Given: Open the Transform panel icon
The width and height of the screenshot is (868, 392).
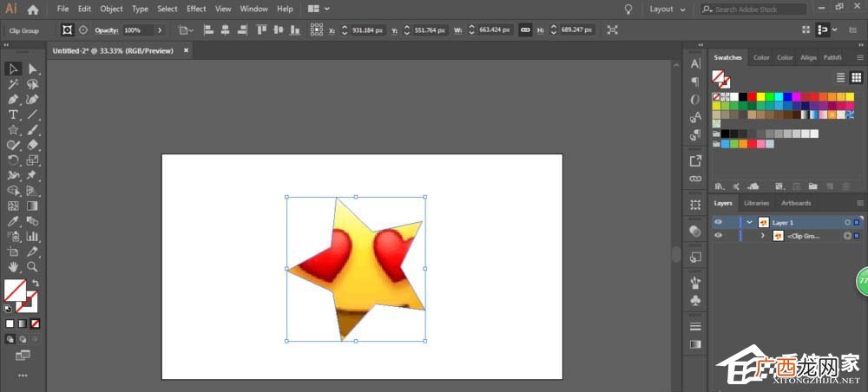Looking at the screenshot, I should (x=696, y=206).
